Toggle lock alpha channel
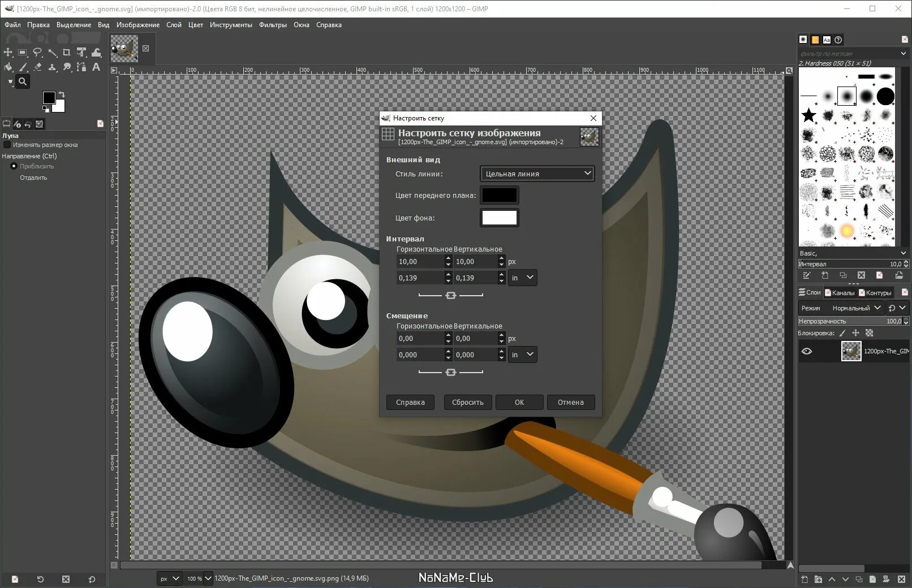The width and height of the screenshot is (912, 588). click(x=870, y=333)
